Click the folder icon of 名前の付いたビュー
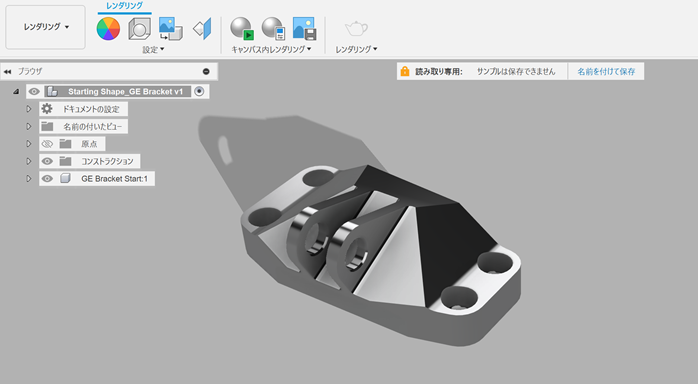The width and height of the screenshot is (698, 384). tap(47, 126)
